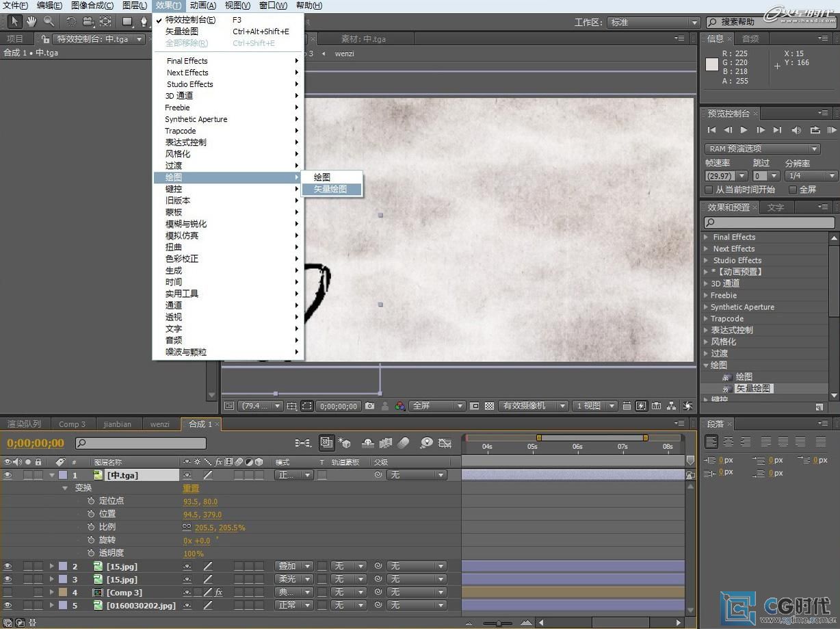This screenshot has height=629, width=840.
Task: Toggle scale constrain-proportions link icon
Action: (x=187, y=527)
